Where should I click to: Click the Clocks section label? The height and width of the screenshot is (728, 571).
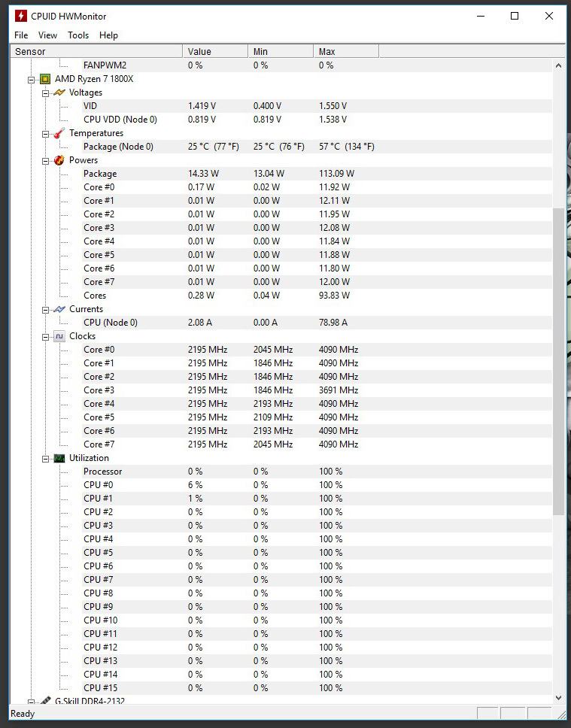coord(82,336)
